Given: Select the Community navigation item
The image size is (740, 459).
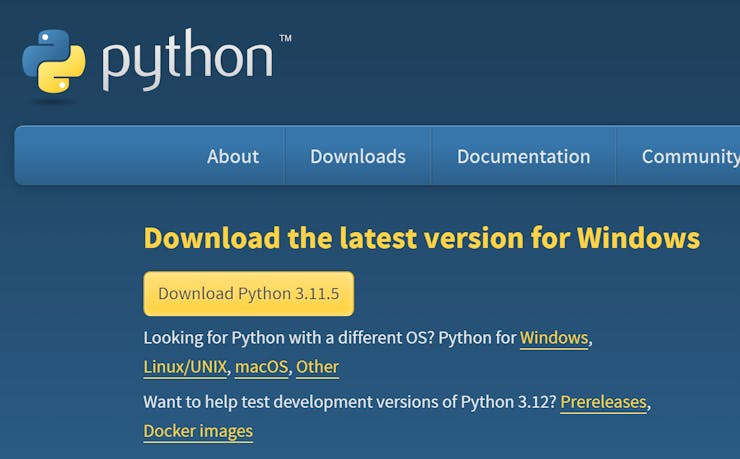Looking at the screenshot, I should 690,156.
